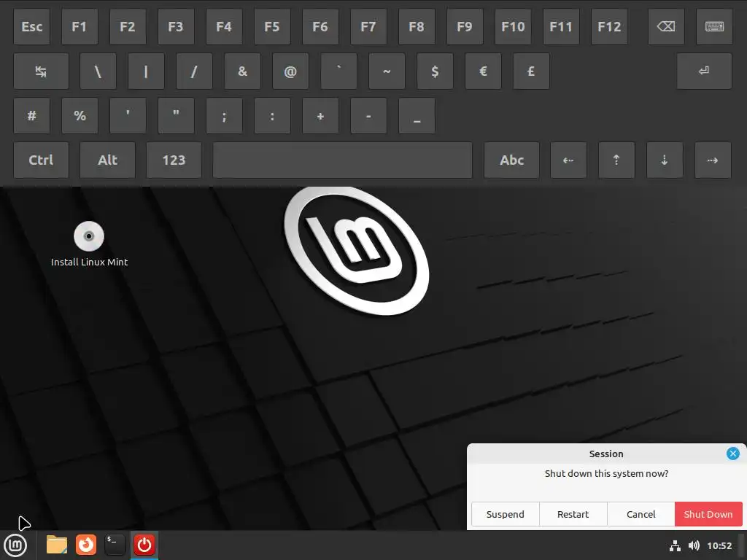Tap the left arrow key
The image size is (747, 560).
pyautogui.click(x=568, y=160)
